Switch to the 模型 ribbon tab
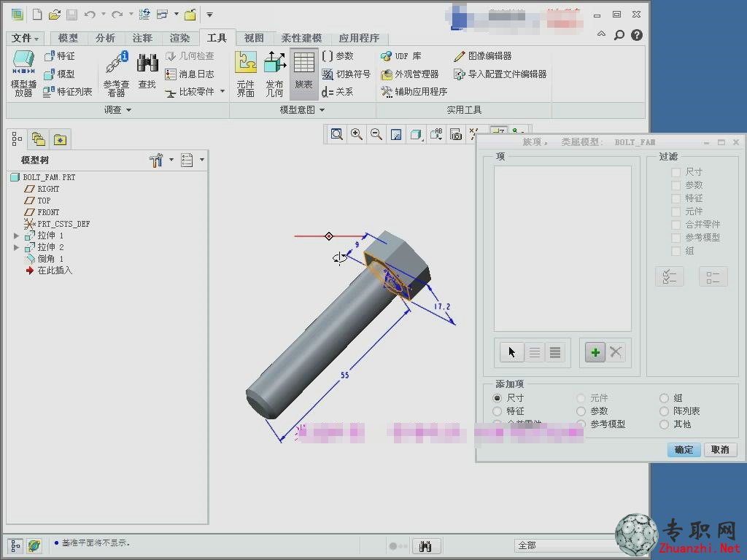 (x=68, y=38)
